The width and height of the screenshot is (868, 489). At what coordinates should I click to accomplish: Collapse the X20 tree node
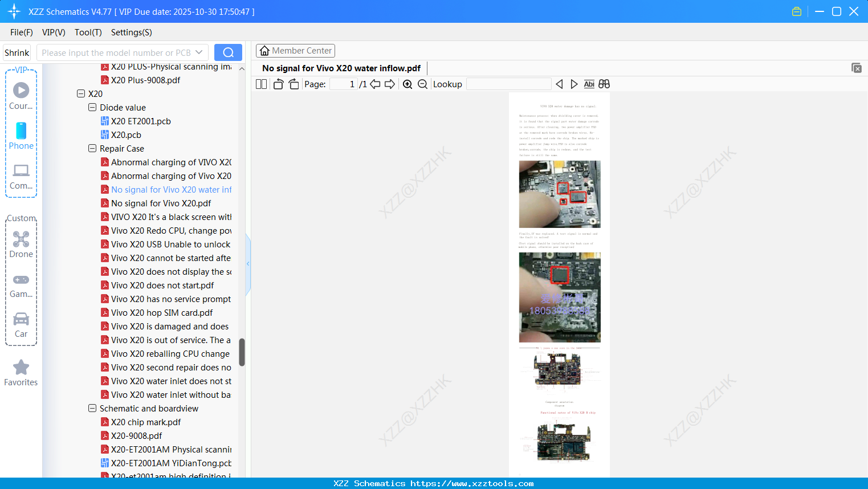81,93
